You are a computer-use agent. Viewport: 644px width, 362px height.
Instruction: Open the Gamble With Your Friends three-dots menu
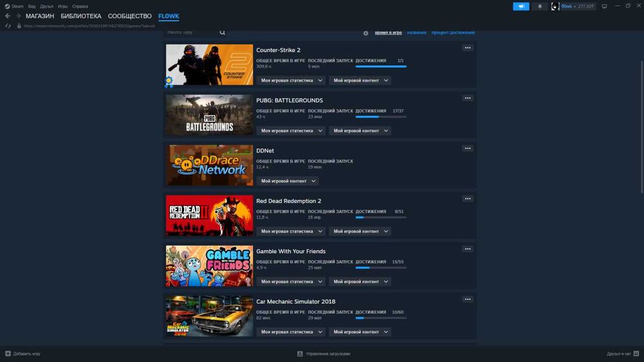point(468,249)
